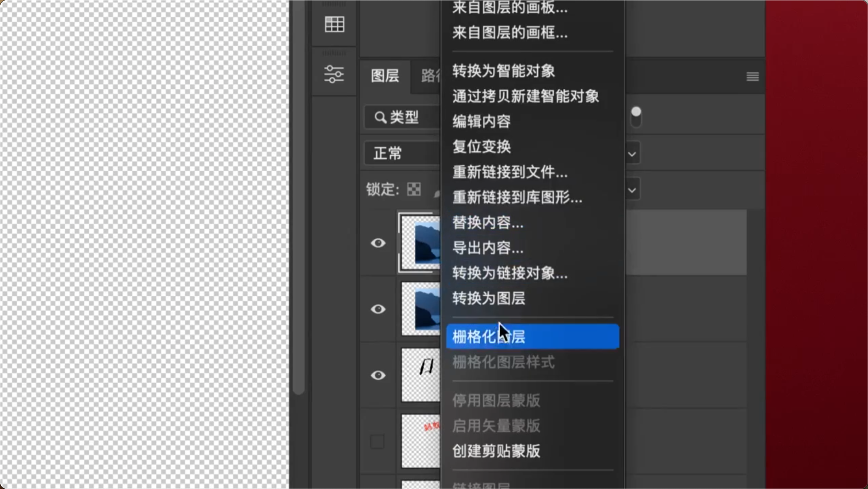Choose 转换为图层 menu item
The height and width of the screenshot is (489, 868).
click(489, 298)
